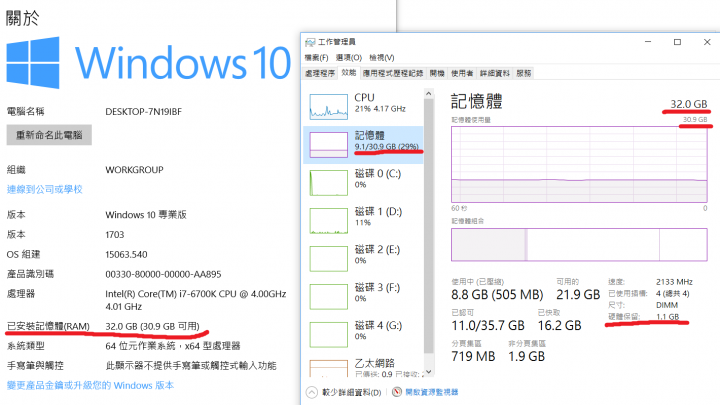The image size is (720, 405).
Task: Switch to the 開機 tab
Action: 437,73
